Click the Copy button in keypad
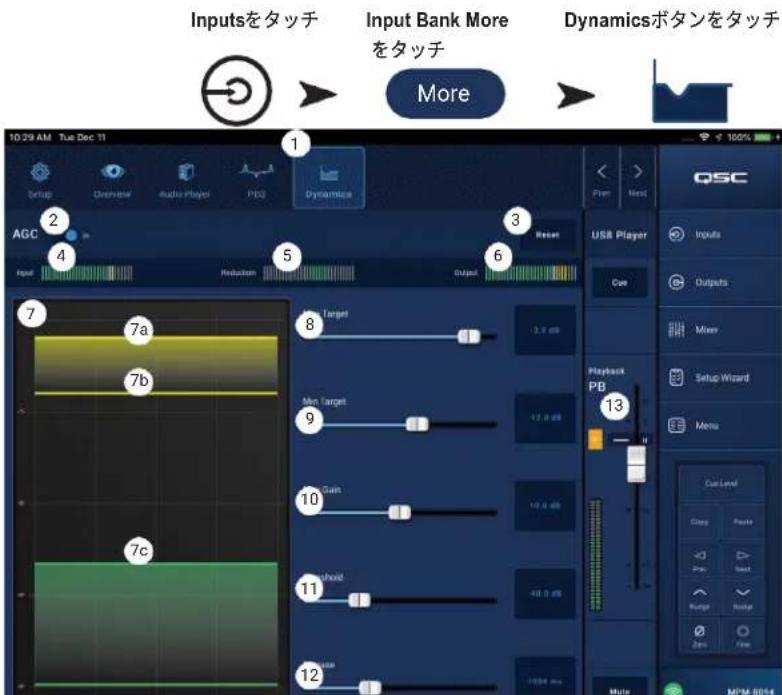This screenshot has height=695, width=782. tap(699, 521)
